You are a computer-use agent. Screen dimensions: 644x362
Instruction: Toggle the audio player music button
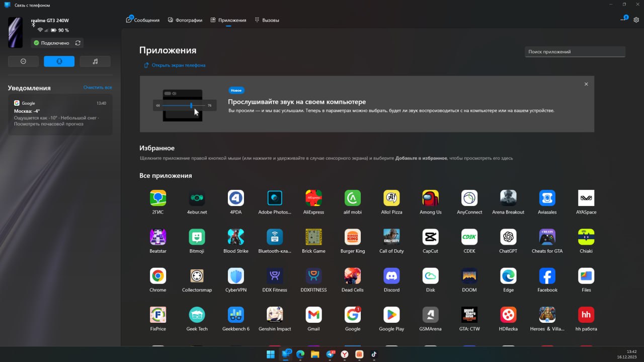pos(95,61)
